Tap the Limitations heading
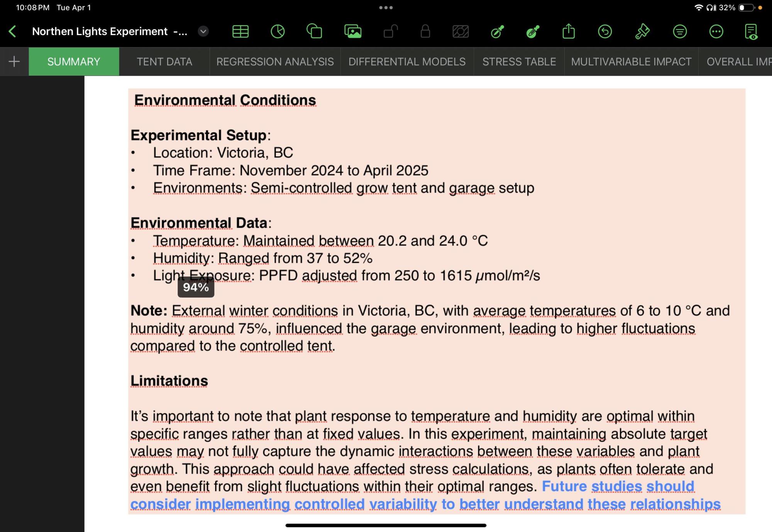Screen dimensions: 772x532 click(169, 381)
